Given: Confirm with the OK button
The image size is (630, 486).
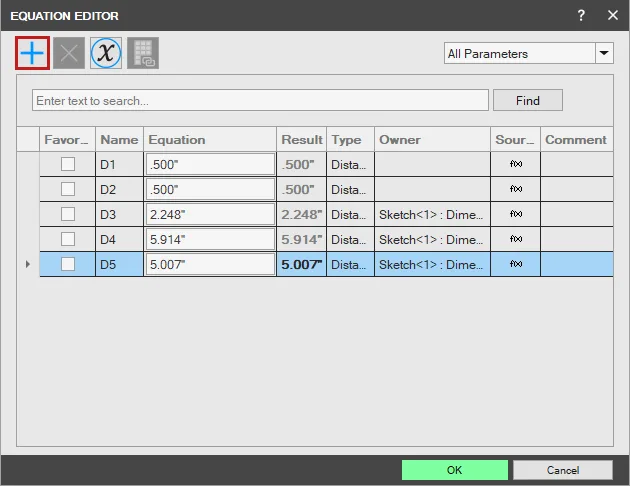Looking at the screenshot, I should [x=454, y=470].
